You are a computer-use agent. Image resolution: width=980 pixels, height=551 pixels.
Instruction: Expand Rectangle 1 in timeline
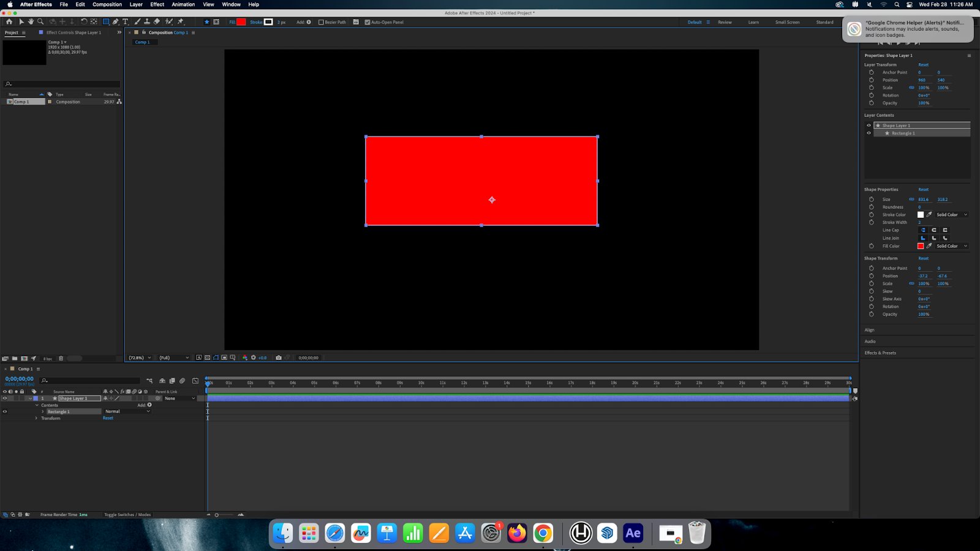click(x=43, y=411)
